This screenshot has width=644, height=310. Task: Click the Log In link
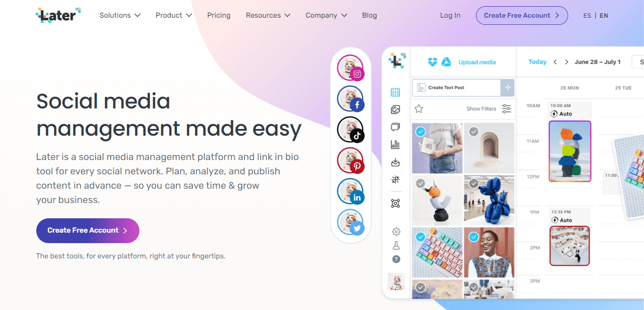(x=450, y=15)
